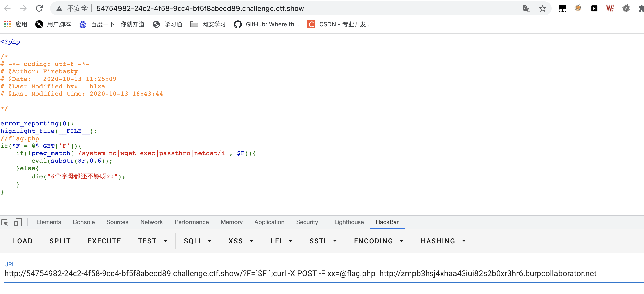Click the Wappalyzer extension icon
The image size is (644, 294).
pos(610,8)
